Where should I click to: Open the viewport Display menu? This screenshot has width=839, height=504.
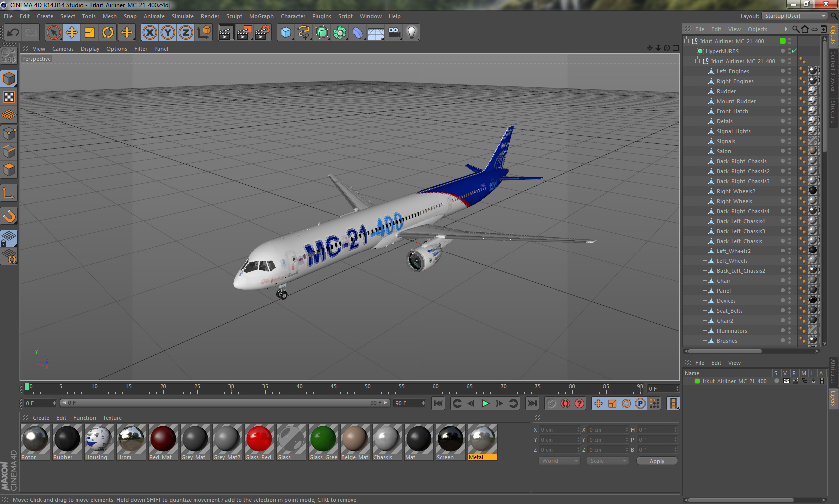(x=90, y=49)
